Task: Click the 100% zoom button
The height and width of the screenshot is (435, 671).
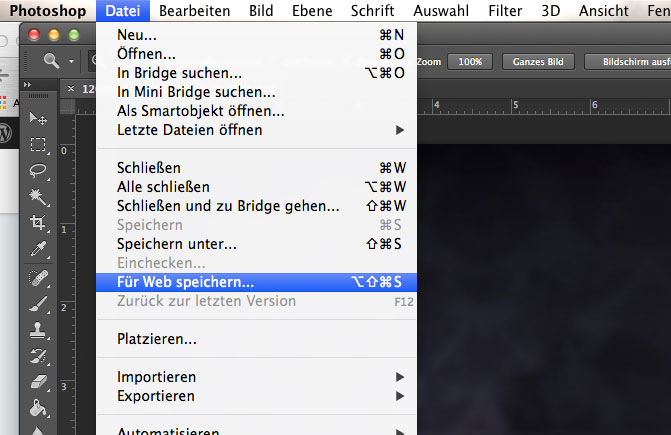Action: (470, 62)
